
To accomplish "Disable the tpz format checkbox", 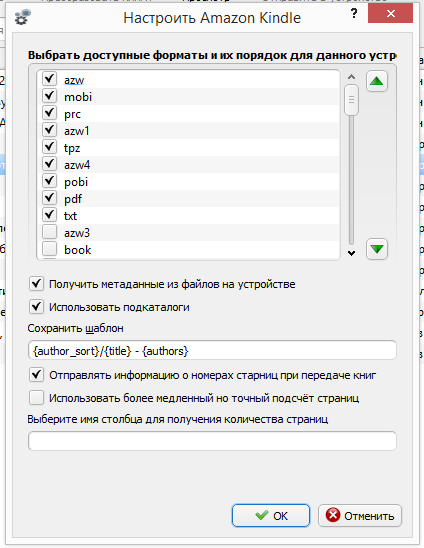I will [49, 146].
